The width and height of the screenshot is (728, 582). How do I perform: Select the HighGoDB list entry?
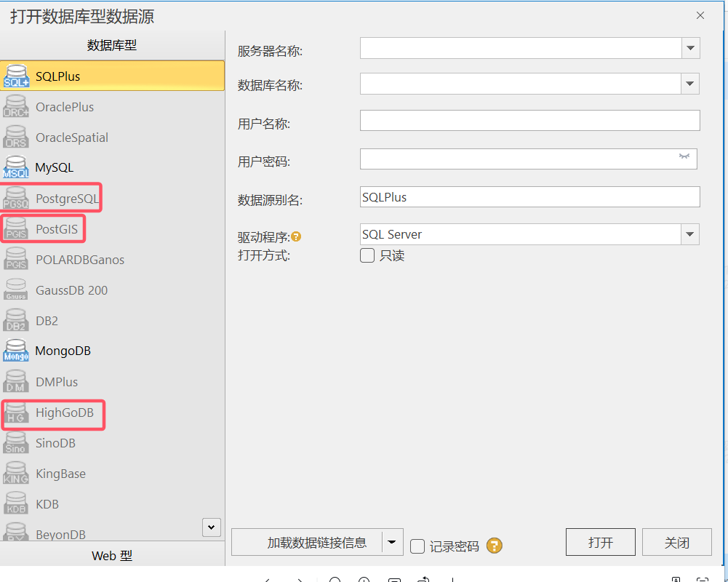coord(112,412)
